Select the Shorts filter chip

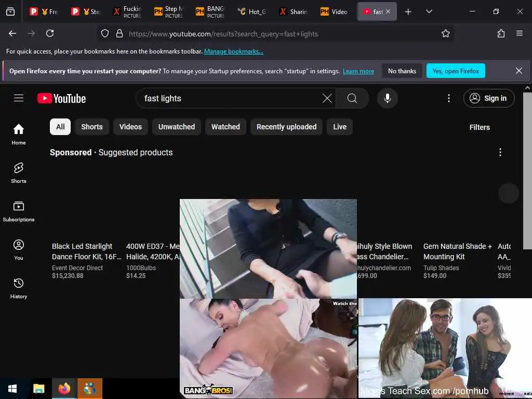91,127
